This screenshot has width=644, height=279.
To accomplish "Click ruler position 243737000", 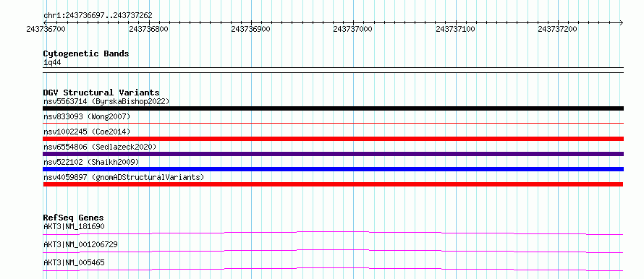I will [x=353, y=29].
